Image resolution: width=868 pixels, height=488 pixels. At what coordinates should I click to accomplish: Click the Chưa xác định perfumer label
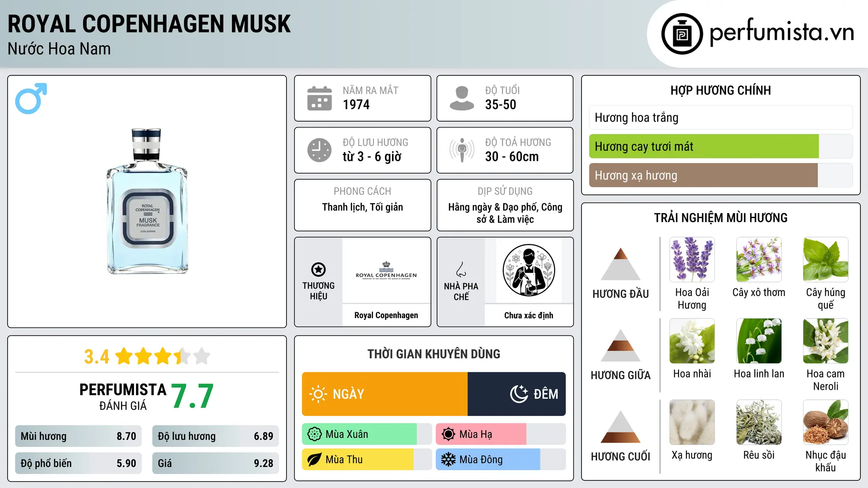click(529, 315)
